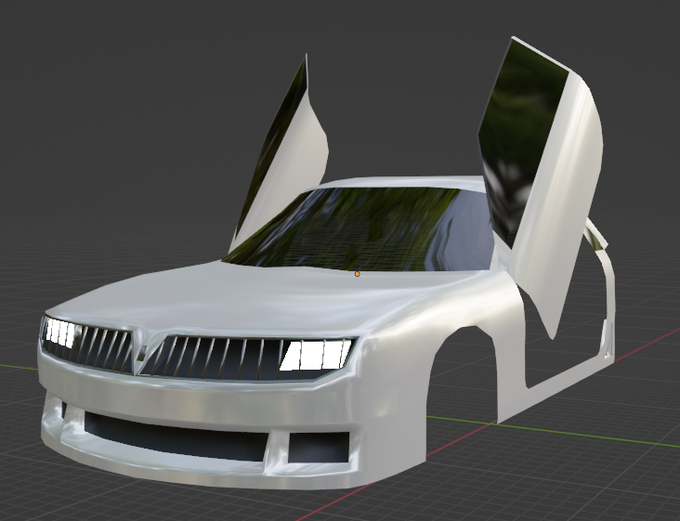Click the narrow headlight at the grille's outer end

pyautogui.click(x=60, y=333)
